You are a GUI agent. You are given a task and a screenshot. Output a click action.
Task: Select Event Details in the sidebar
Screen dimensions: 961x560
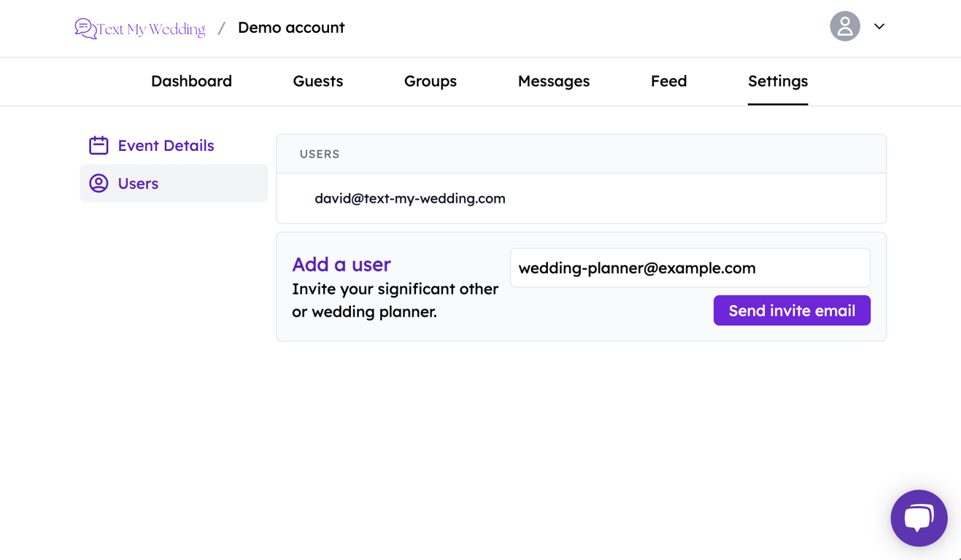point(166,145)
